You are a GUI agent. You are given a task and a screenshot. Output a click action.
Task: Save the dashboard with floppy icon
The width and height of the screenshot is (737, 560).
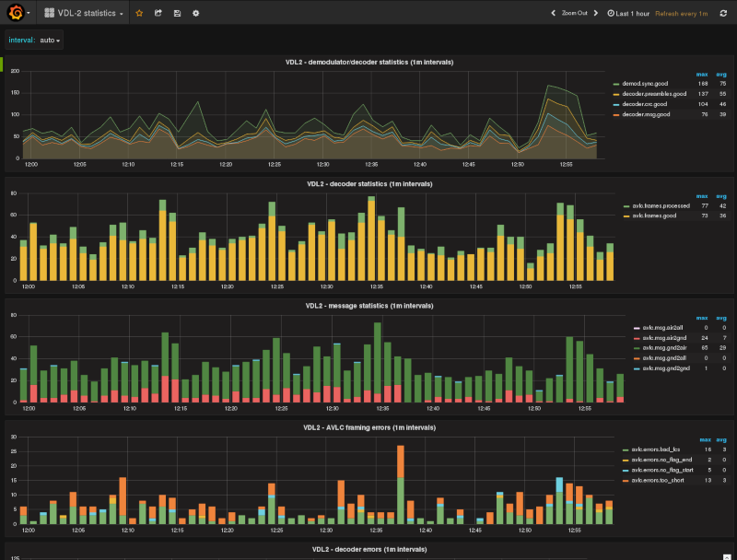point(177,13)
